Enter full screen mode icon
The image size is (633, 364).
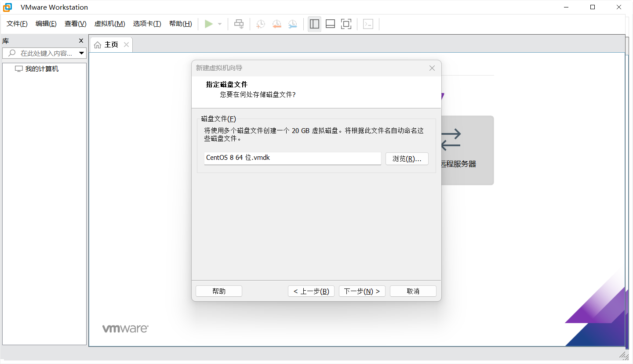pyautogui.click(x=346, y=24)
